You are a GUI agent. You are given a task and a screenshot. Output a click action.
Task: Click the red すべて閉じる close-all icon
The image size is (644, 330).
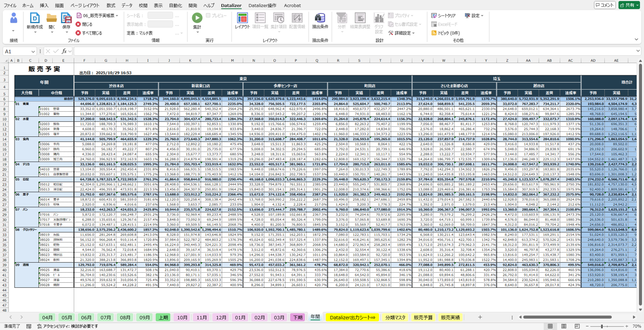78,33
